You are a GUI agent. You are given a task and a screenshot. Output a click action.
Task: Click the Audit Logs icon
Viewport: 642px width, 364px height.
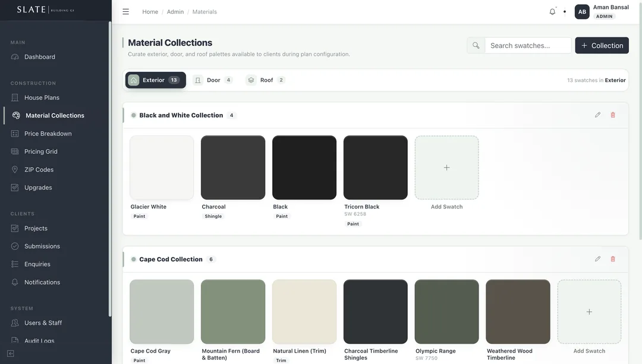click(x=15, y=340)
